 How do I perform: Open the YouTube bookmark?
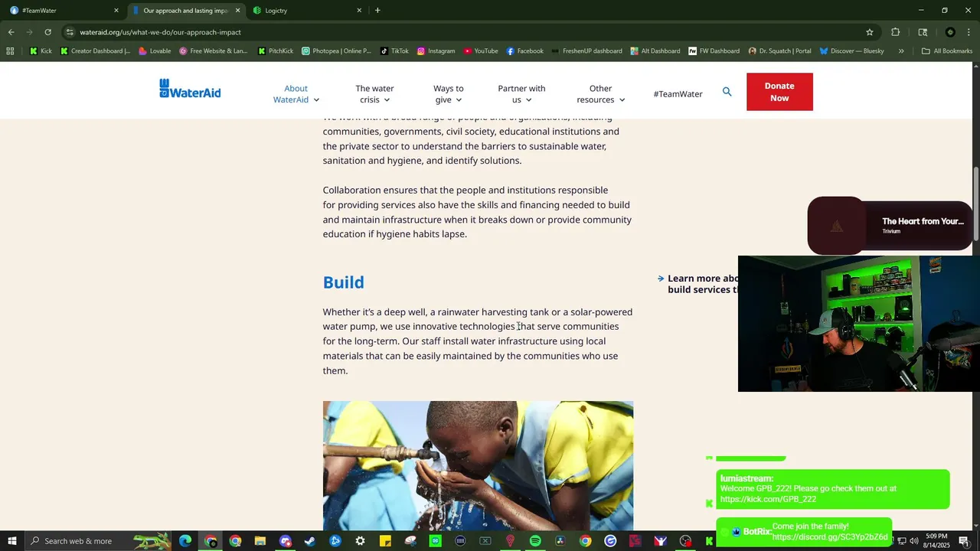[480, 51]
